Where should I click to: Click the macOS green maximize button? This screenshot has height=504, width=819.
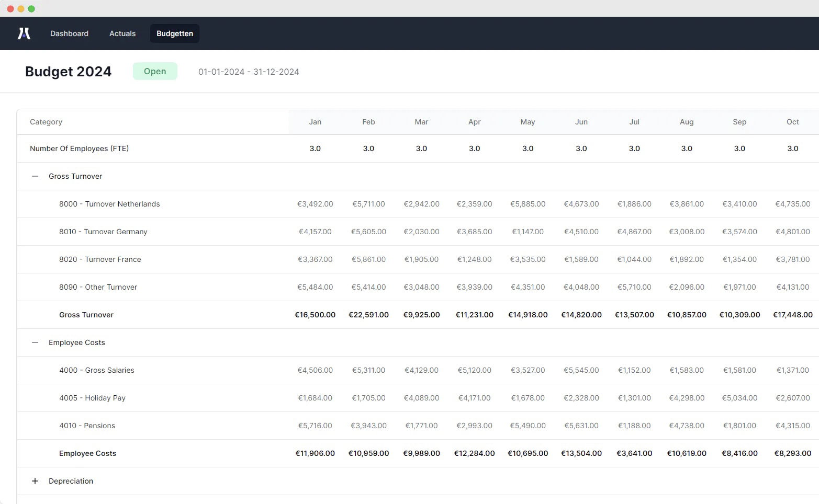[31, 8]
